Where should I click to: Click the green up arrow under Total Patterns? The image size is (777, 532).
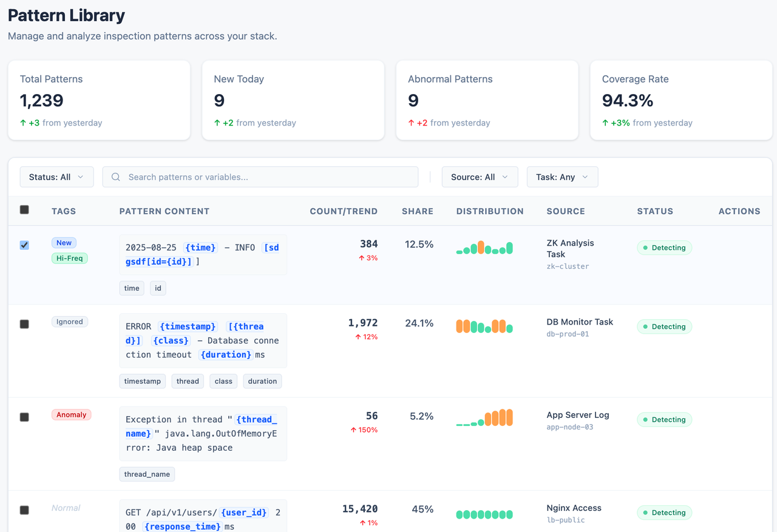[x=23, y=123]
